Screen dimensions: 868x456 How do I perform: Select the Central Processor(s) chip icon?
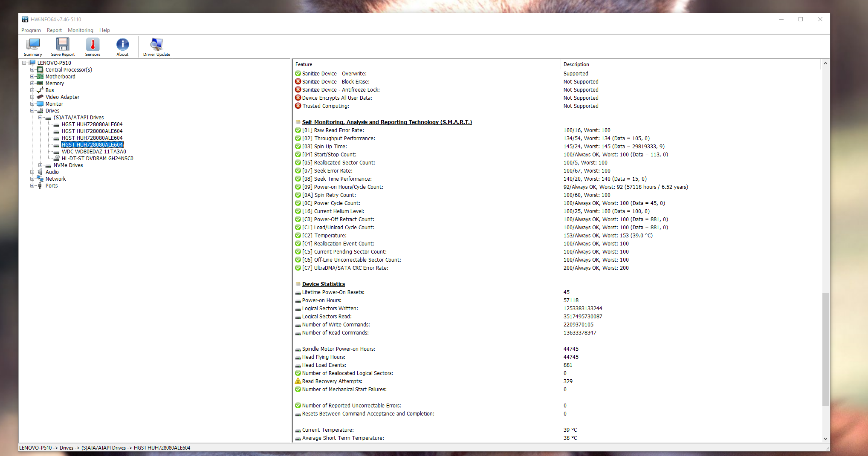pyautogui.click(x=40, y=69)
